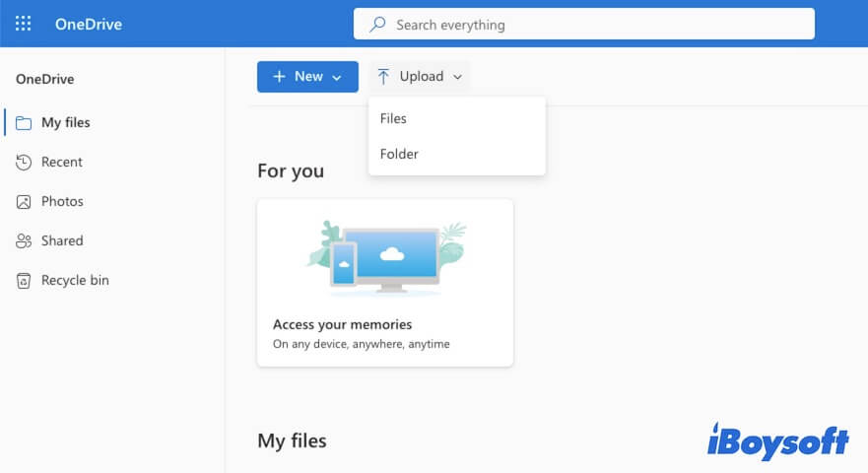
Task: Click the plus icon on New
Action: (x=279, y=77)
